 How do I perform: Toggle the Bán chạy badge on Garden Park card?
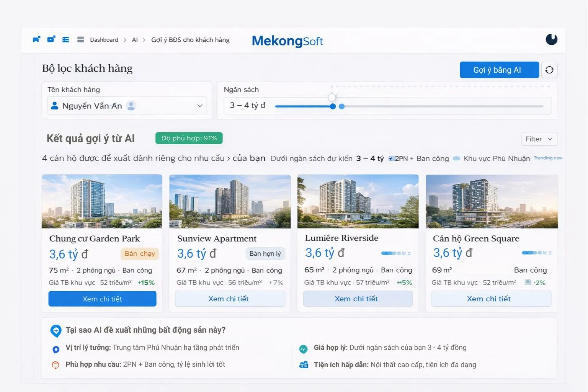click(x=139, y=254)
